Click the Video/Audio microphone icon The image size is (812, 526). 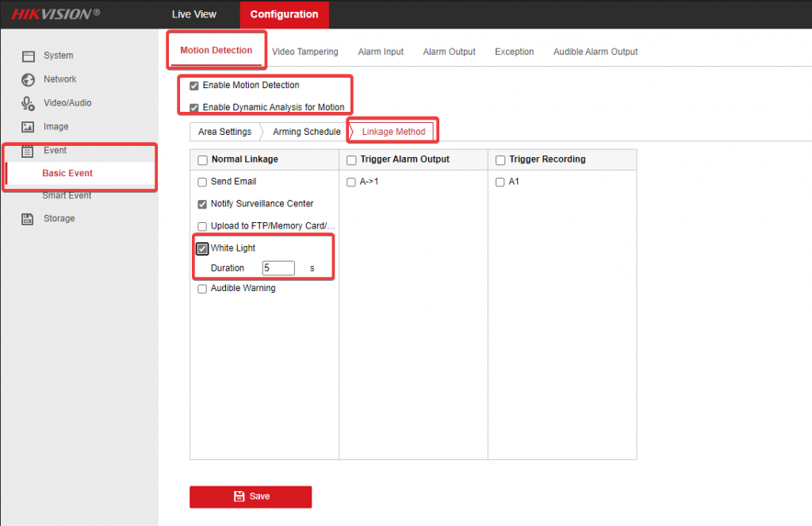point(29,103)
